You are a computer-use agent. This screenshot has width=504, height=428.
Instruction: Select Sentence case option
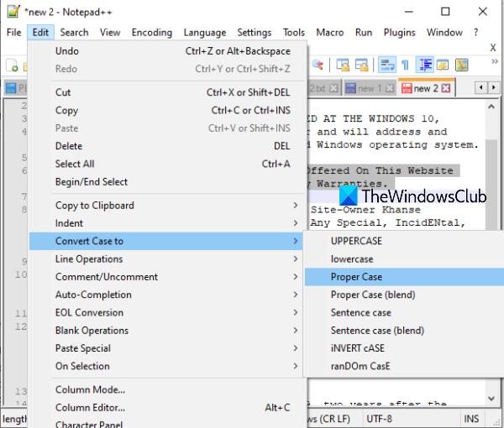(x=404, y=313)
